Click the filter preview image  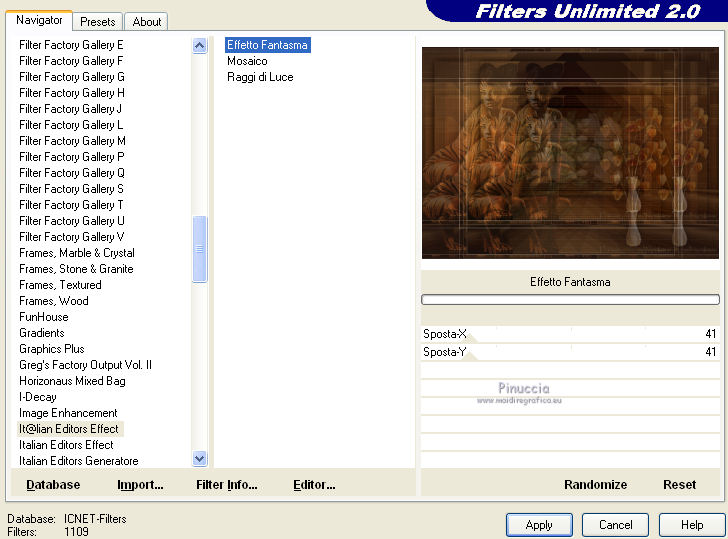(x=570, y=153)
